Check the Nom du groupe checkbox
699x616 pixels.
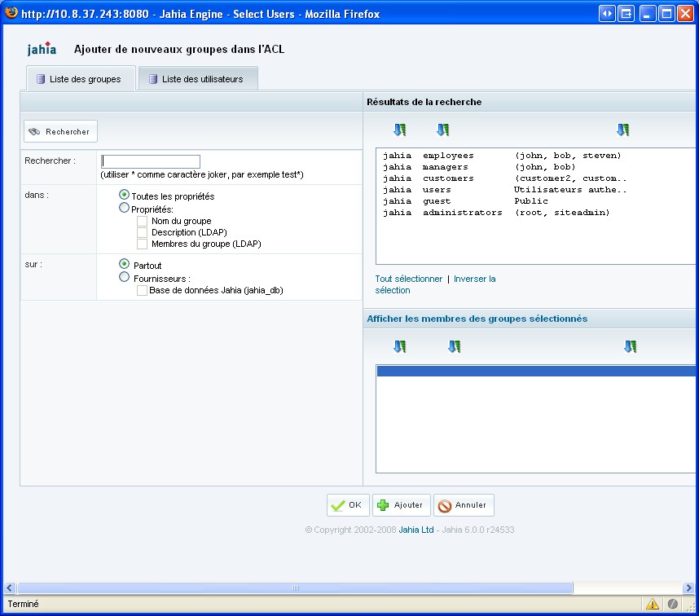[x=142, y=221]
